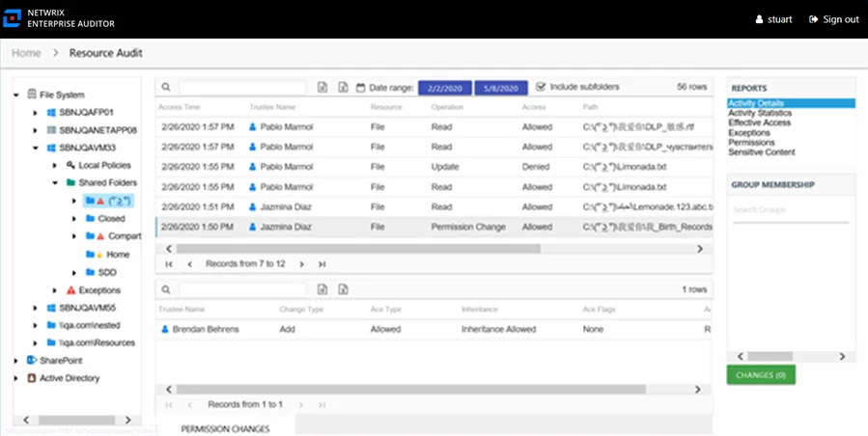Sort by Operation column header

coord(447,107)
